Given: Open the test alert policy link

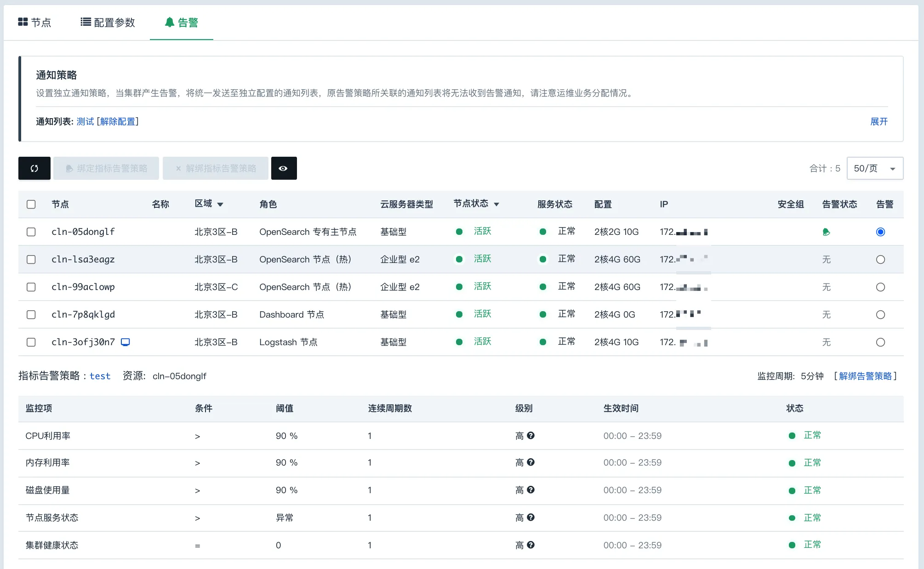Looking at the screenshot, I should tap(100, 376).
